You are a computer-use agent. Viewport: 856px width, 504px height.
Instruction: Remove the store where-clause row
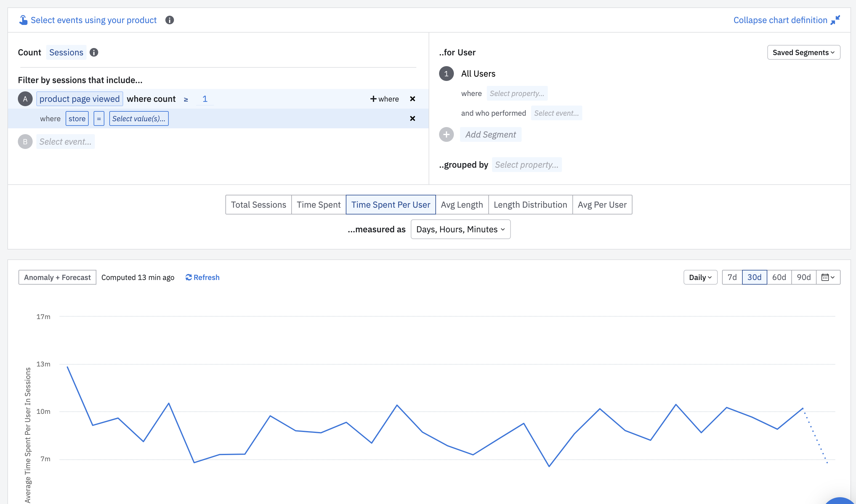click(412, 118)
